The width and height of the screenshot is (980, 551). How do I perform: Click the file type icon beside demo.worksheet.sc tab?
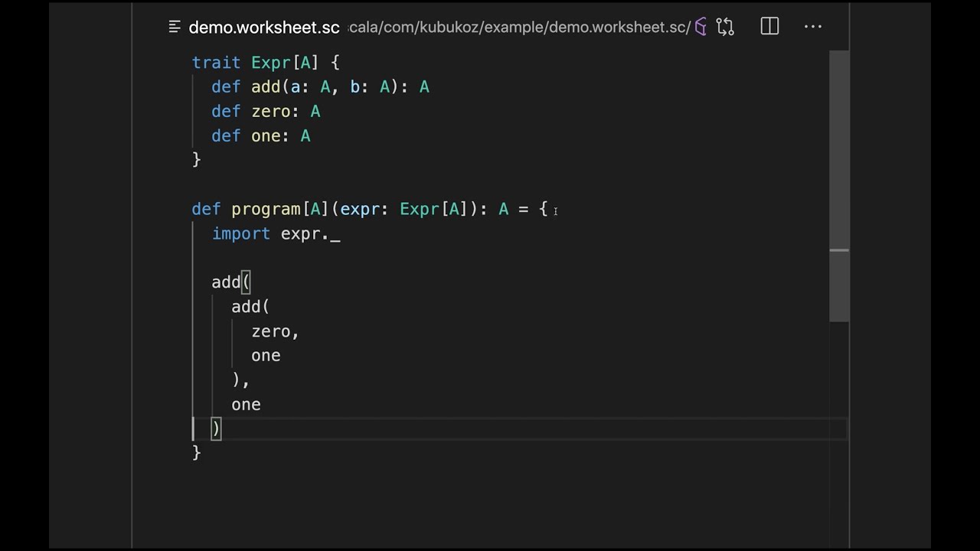pyautogui.click(x=175, y=28)
